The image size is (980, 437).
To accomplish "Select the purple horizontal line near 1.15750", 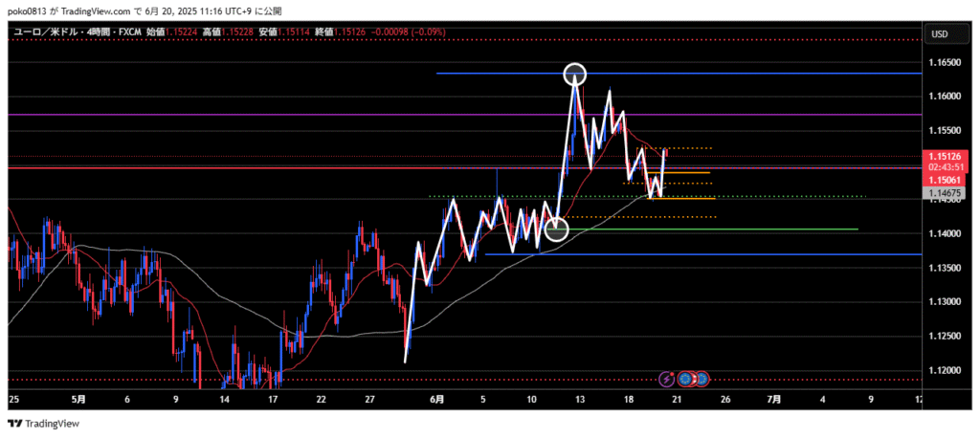I will point(287,115).
